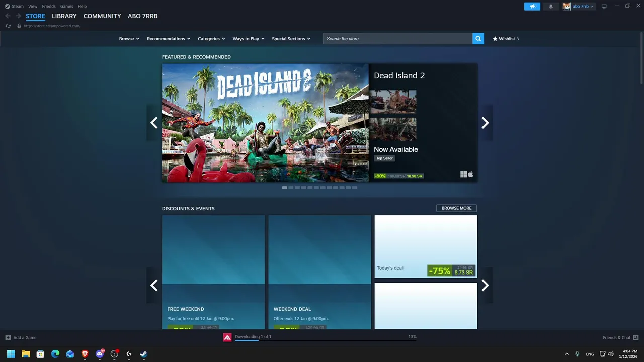Switch to the COMMUNITY tab
This screenshot has width=644, height=362.
102,16
